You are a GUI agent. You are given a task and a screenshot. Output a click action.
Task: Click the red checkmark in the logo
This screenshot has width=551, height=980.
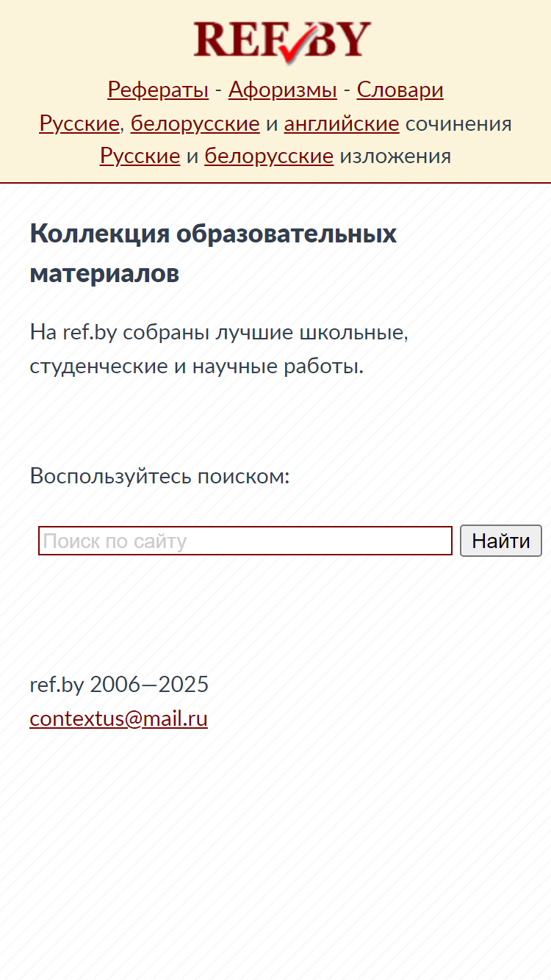click(x=300, y=45)
